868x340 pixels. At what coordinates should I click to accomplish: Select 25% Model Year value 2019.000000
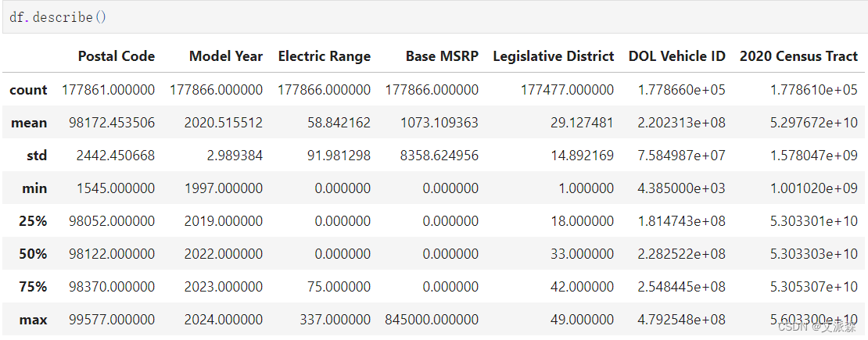click(x=224, y=221)
